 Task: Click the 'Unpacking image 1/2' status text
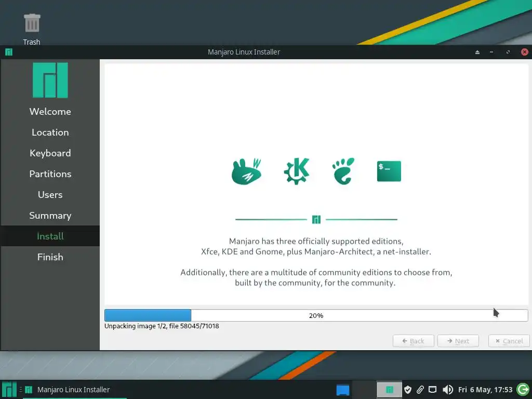click(162, 326)
